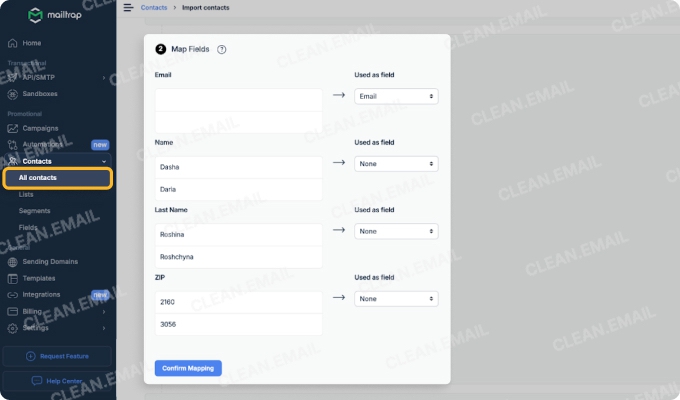Click the Last Name column label
Viewport: 680px width, 400px height.
tap(171, 210)
